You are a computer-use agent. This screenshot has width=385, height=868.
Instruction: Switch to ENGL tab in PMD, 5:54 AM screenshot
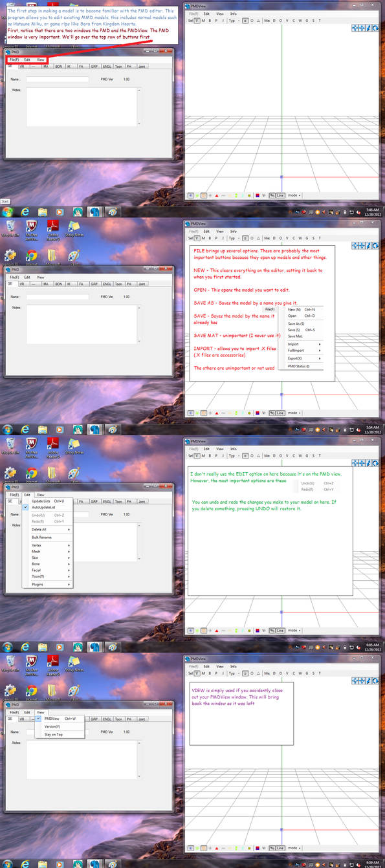tap(107, 284)
